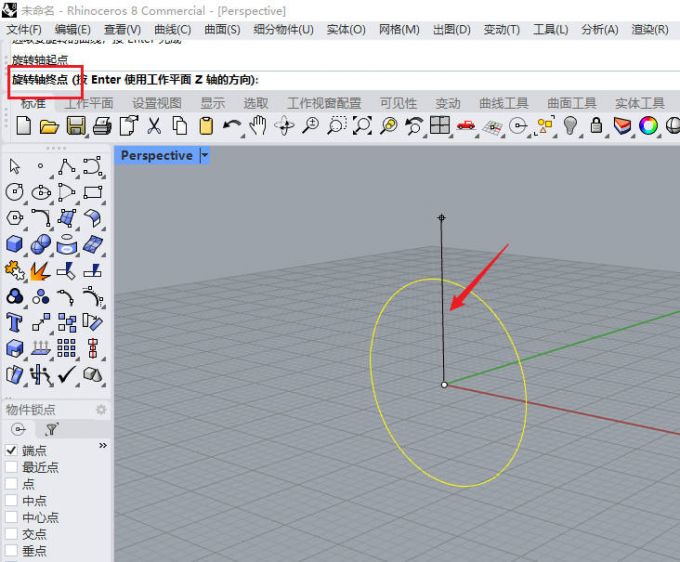680x562 pixels.
Task: Switch to the 工作平面 toolbar tab
Action: (x=88, y=103)
